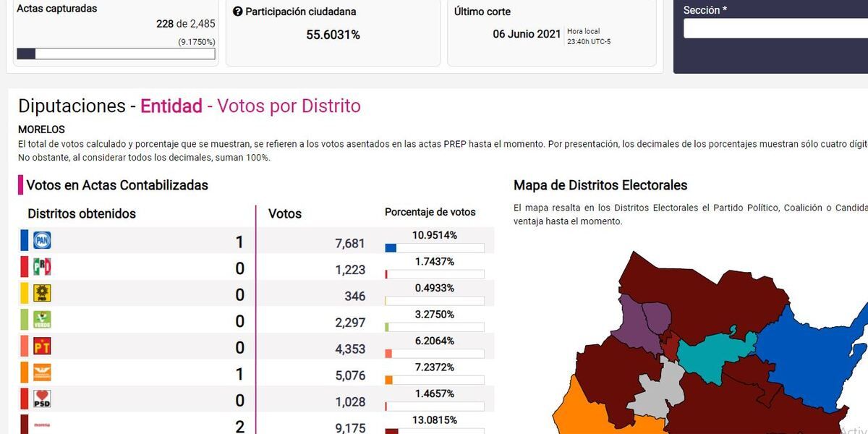Click the 7.2372% orange percentage bar
This screenshot has width=868, height=434.
click(x=435, y=380)
